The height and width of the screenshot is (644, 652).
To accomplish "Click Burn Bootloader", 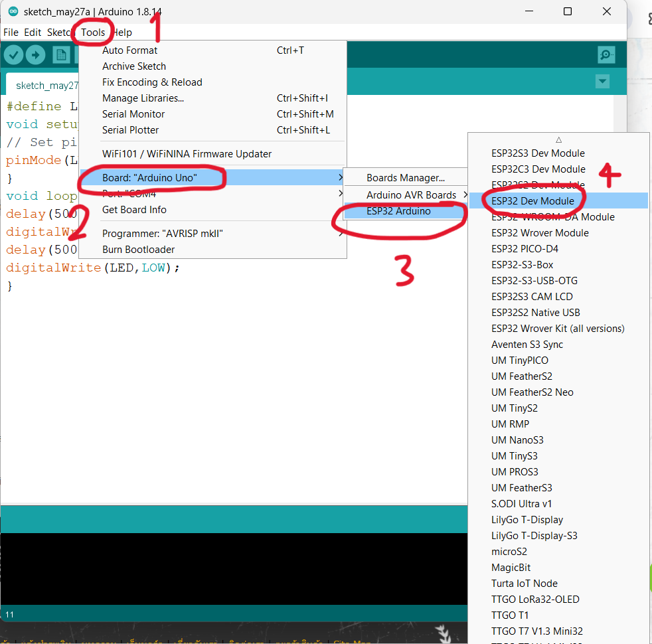I will tap(213, 250).
